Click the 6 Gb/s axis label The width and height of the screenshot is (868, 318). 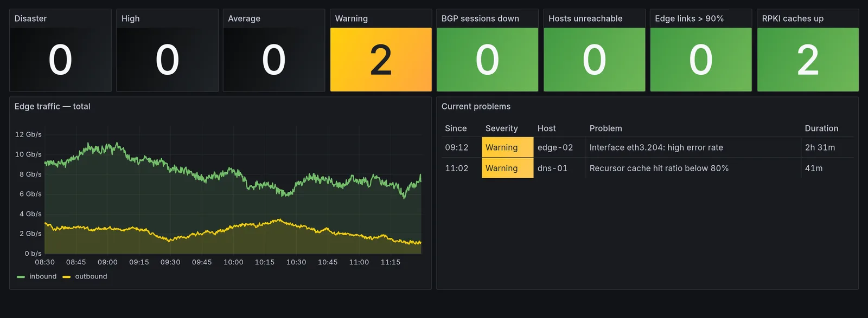30,194
